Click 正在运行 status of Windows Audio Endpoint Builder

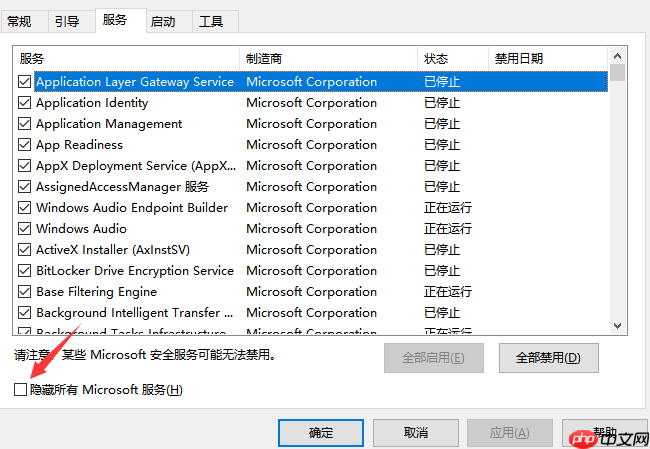(x=448, y=208)
